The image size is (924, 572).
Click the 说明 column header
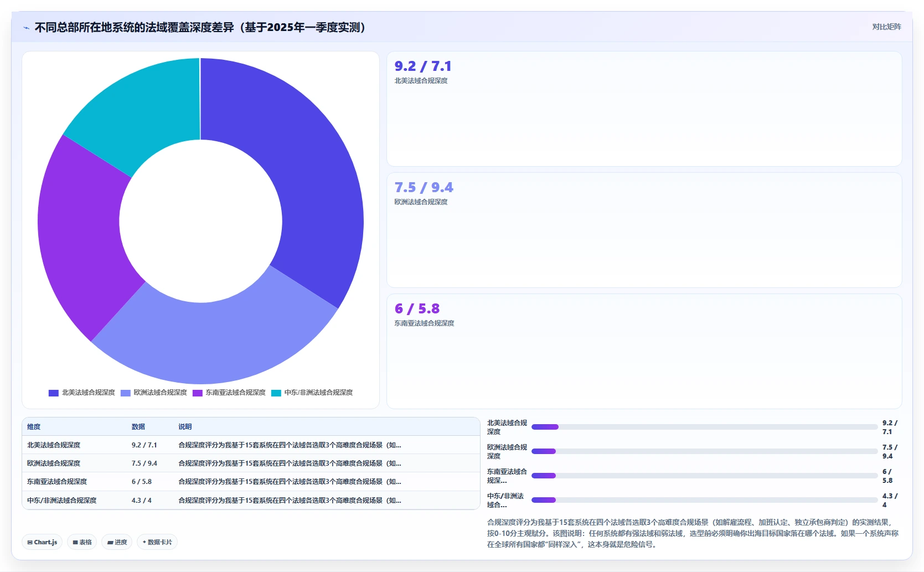coord(185,427)
